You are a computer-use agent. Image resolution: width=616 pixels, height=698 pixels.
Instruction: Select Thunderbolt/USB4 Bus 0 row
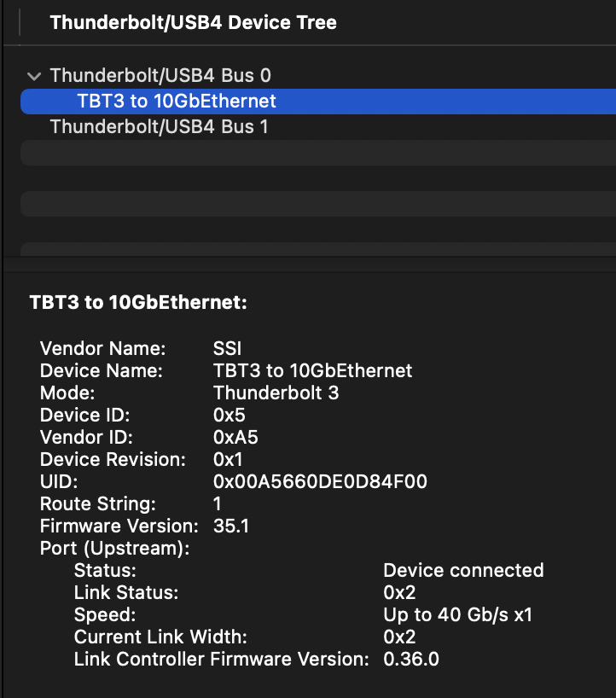(318, 76)
